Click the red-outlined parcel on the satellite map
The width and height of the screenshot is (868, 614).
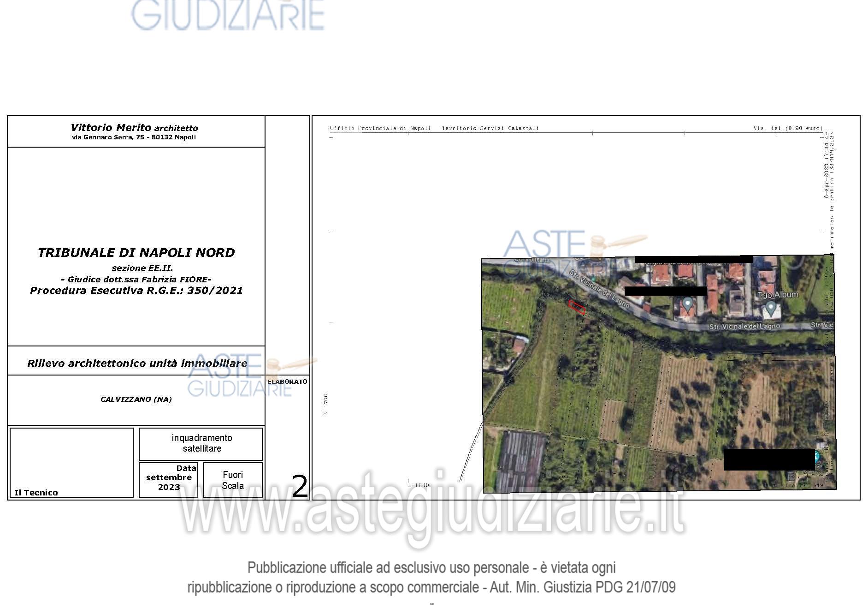(x=577, y=307)
